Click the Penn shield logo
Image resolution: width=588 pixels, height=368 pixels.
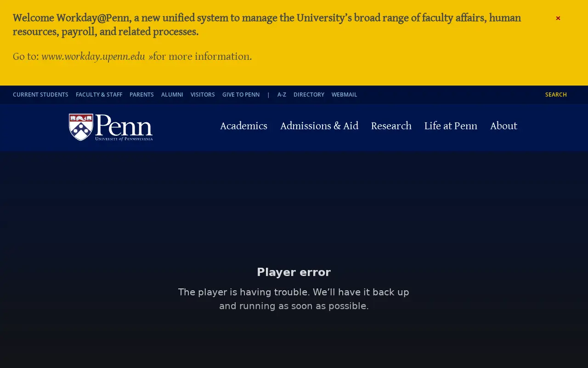111,127
